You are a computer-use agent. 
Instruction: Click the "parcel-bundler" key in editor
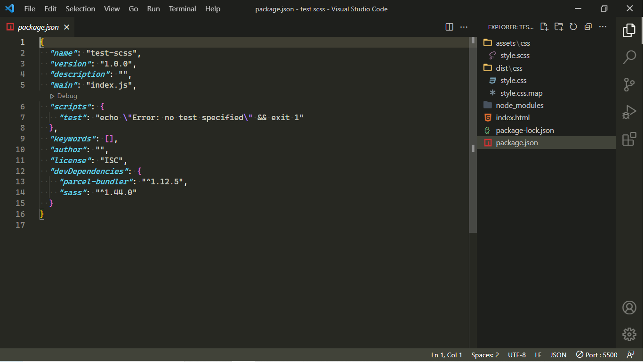pyautogui.click(x=96, y=182)
